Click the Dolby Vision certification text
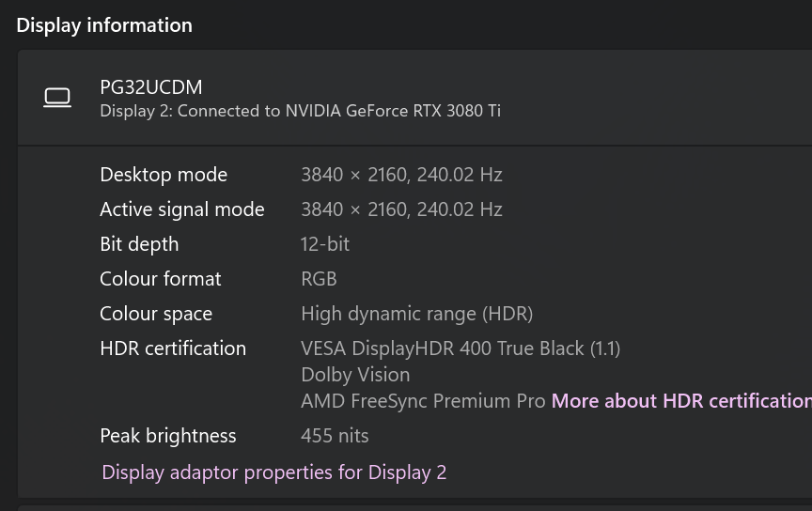 pos(355,375)
